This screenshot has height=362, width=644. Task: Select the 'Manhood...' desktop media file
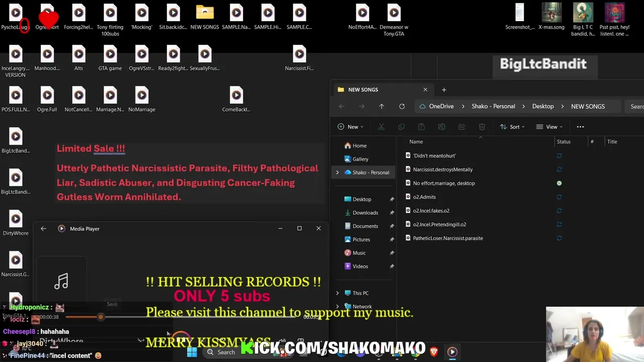[x=47, y=59]
